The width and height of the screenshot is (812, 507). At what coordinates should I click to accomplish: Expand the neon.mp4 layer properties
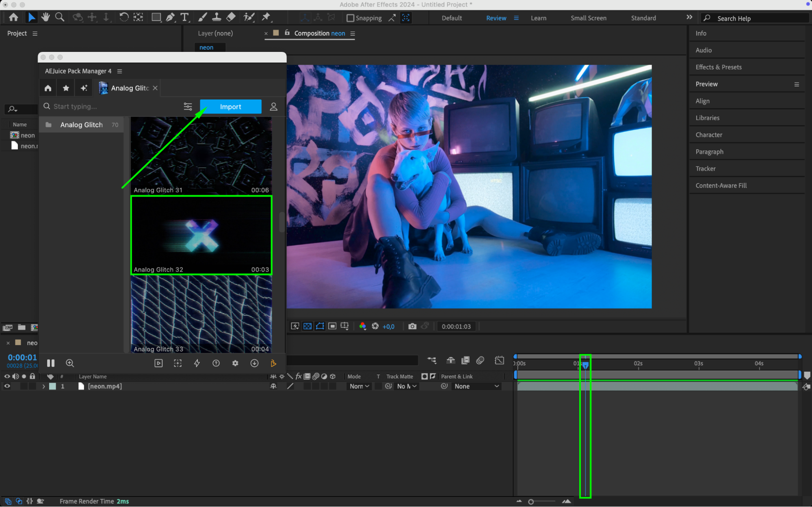point(43,386)
